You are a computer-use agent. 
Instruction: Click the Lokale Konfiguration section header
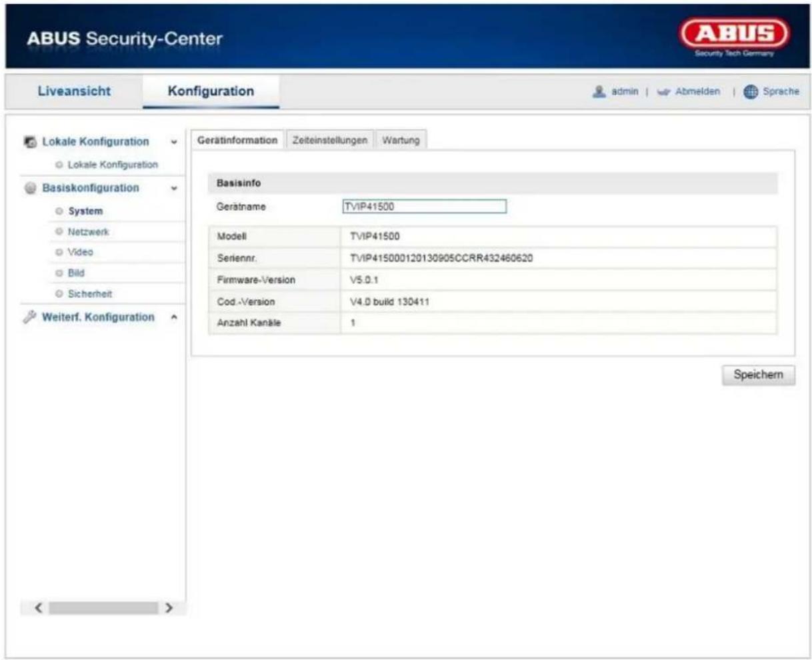95,142
